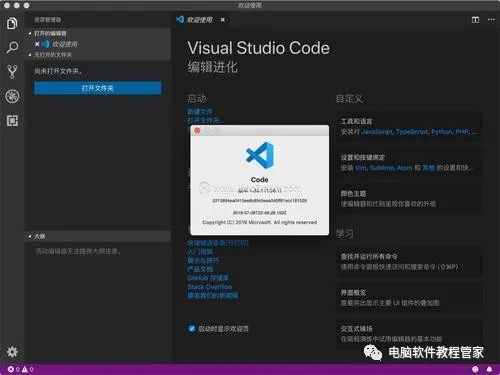The height and width of the screenshot is (375, 500).
Task: Select the 欢迎使用 tab
Action: (199, 20)
